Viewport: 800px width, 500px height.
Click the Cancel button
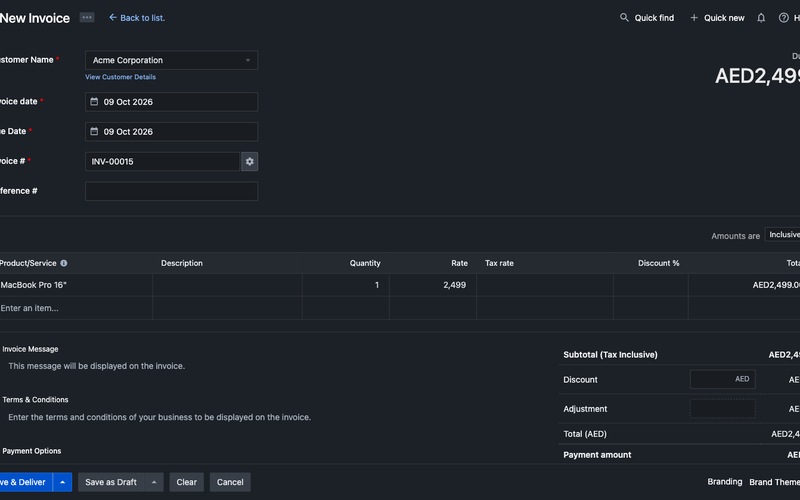[x=230, y=482]
